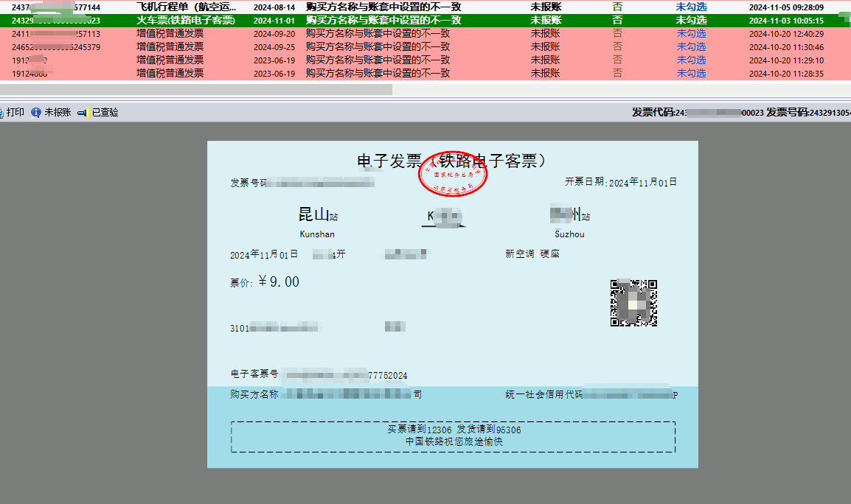Click 未勾选 link in the 2024-09-20 row
The width and height of the screenshot is (851, 504).
(691, 34)
